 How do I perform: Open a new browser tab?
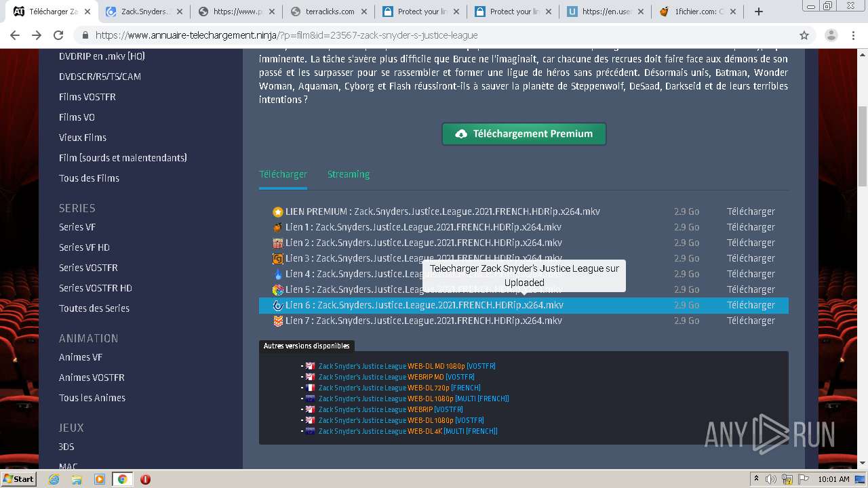point(759,12)
